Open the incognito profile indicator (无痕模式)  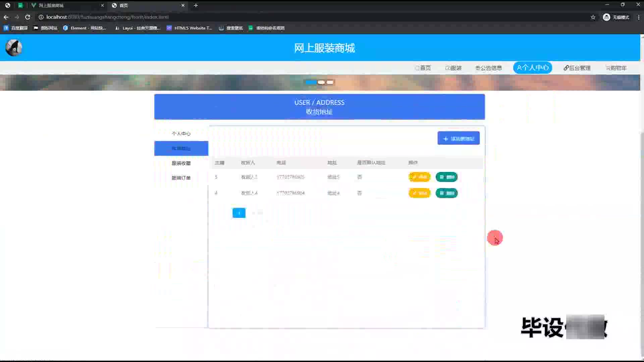coord(616,17)
